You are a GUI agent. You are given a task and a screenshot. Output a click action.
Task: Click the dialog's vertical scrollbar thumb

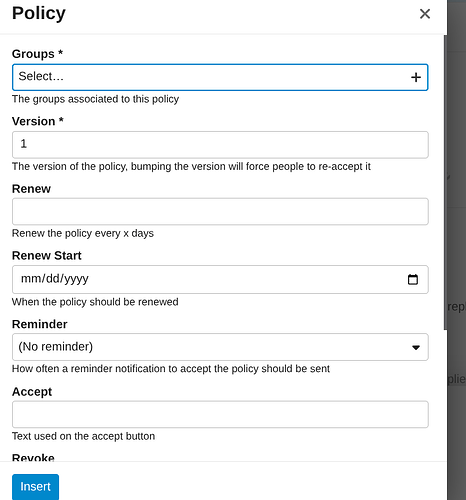pos(445,182)
